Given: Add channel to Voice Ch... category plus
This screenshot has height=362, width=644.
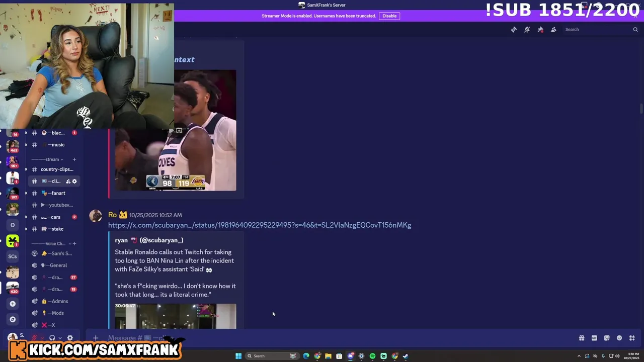Looking at the screenshot, I should pos(74,244).
